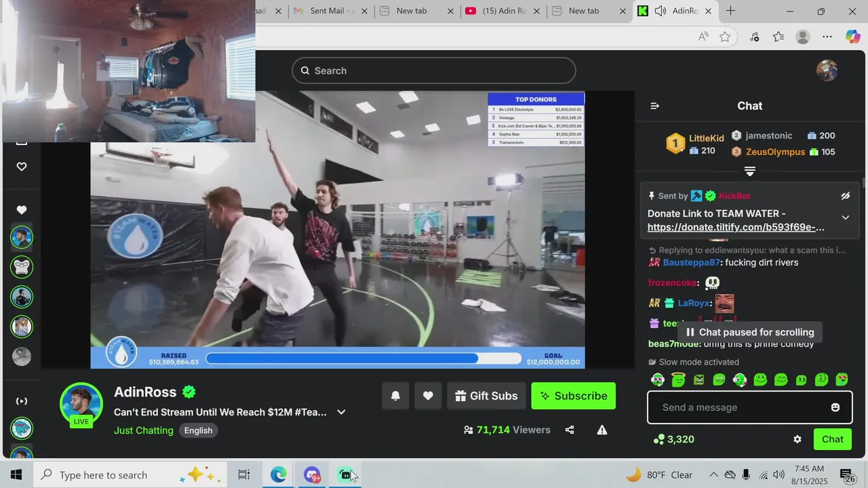This screenshot has height=488, width=868.
Task: Open chat settings gear icon
Action: pyautogui.click(x=797, y=439)
